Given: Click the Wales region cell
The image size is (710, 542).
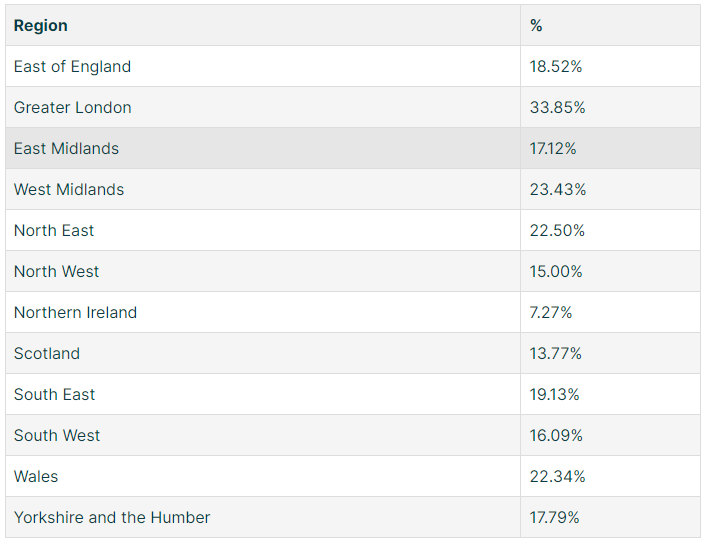Looking at the screenshot, I should tap(263, 476).
